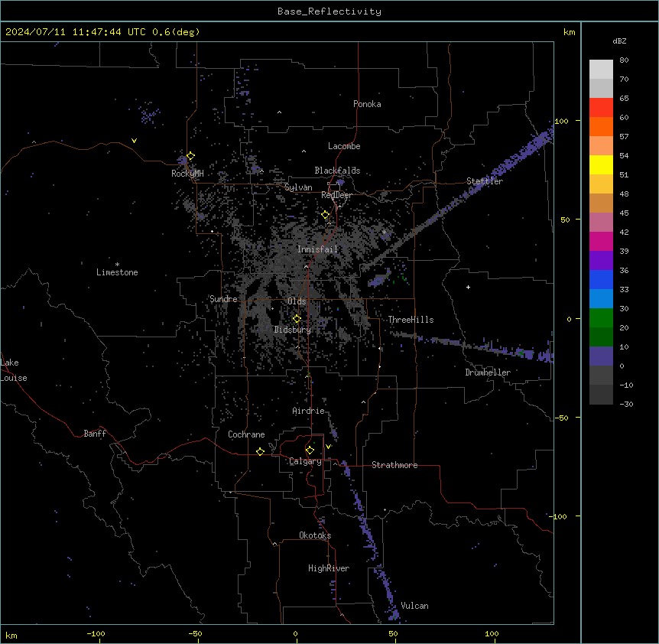This screenshot has height=644, width=659.
Task: Click the legend value 45
Action: [x=624, y=213]
